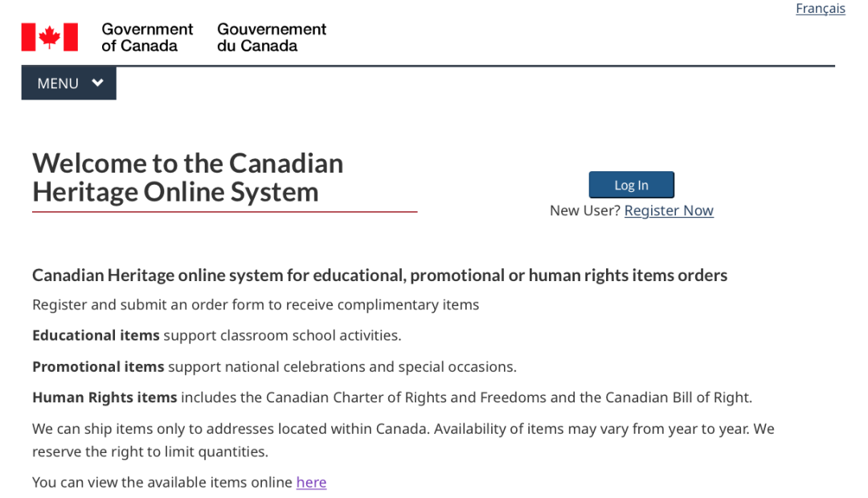Screen dimensions: 868x498
Task: Select the bold 'Human Rights items' text
Action: coord(104,397)
